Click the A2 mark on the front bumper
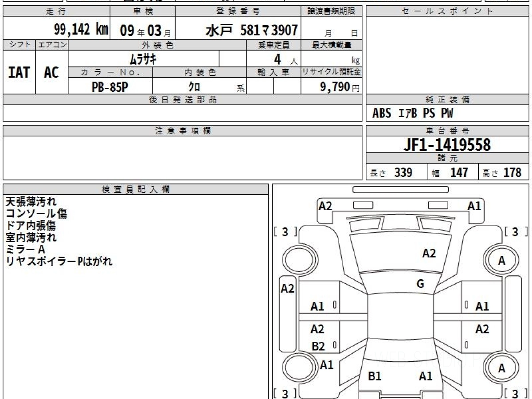This screenshot has width=532, height=399. (325, 206)
